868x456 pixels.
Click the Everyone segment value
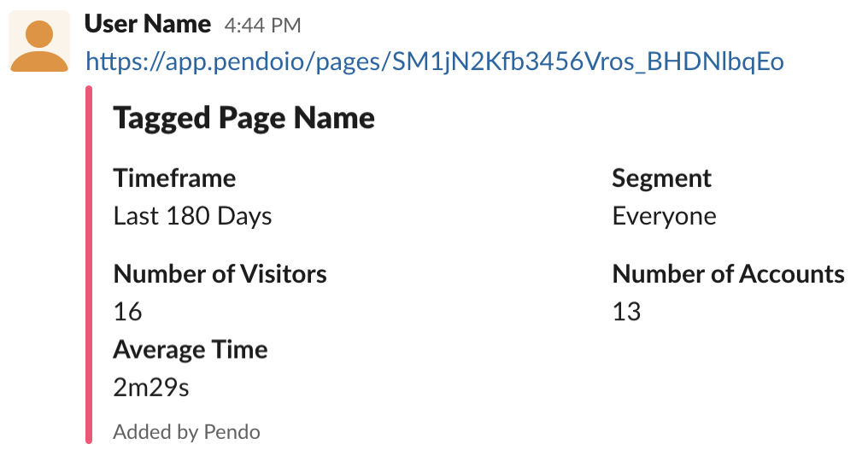click(665, 216)
